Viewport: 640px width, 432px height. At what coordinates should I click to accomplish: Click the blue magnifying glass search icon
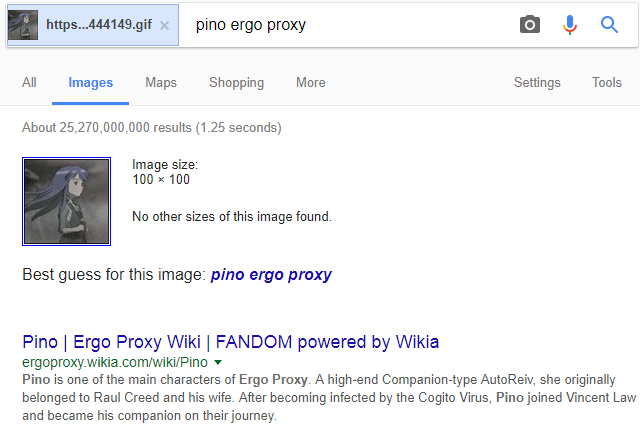[609, 25]
